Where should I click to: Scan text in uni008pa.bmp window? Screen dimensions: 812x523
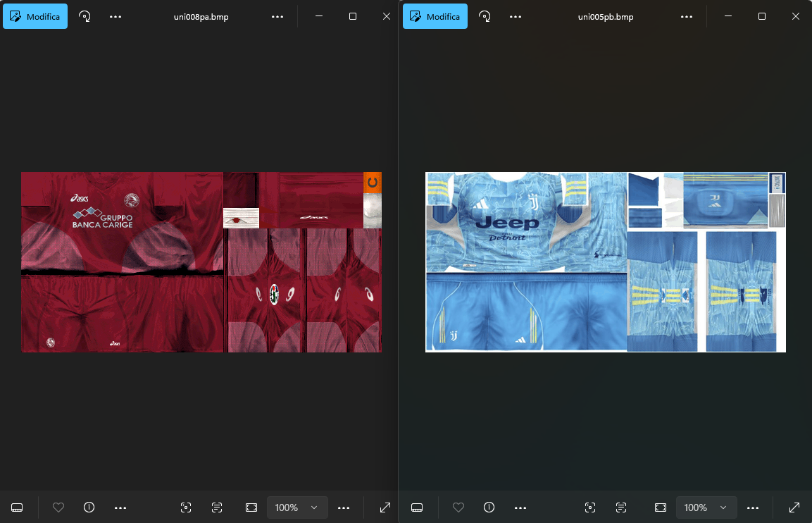tap(217, 507)
